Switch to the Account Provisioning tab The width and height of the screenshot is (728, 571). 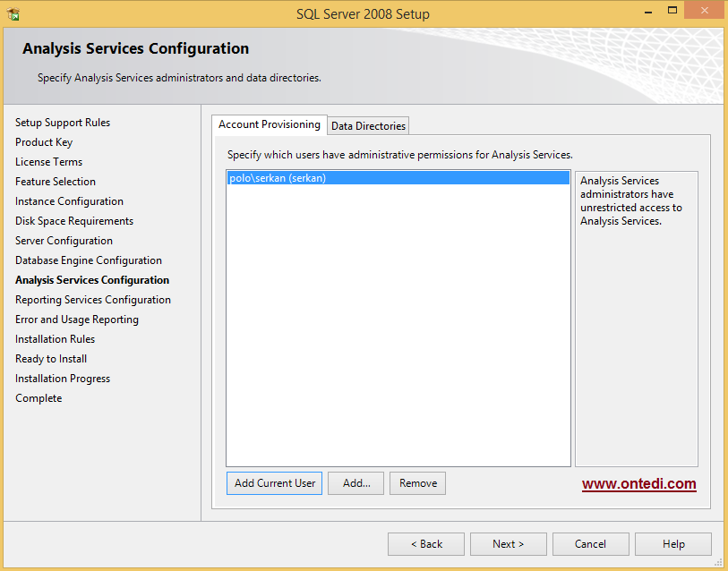(270, 124)
